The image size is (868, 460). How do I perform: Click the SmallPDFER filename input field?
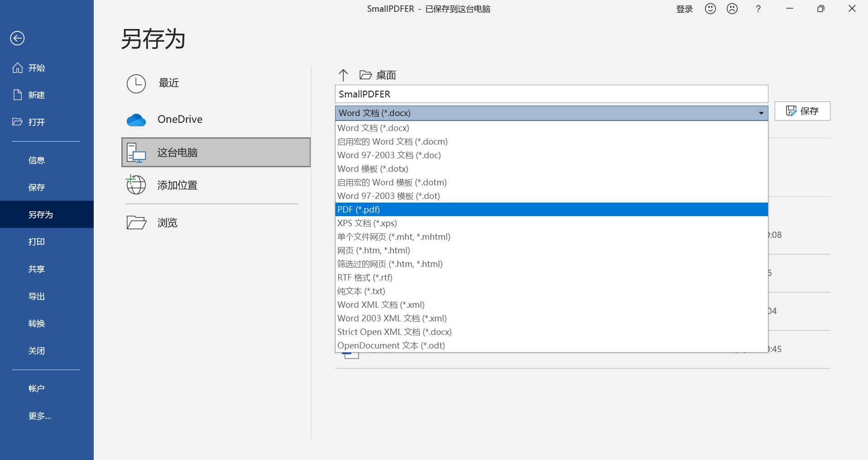tap(551, 94)
